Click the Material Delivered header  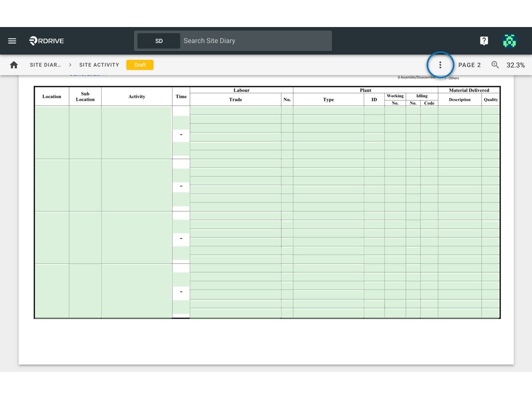469,90
